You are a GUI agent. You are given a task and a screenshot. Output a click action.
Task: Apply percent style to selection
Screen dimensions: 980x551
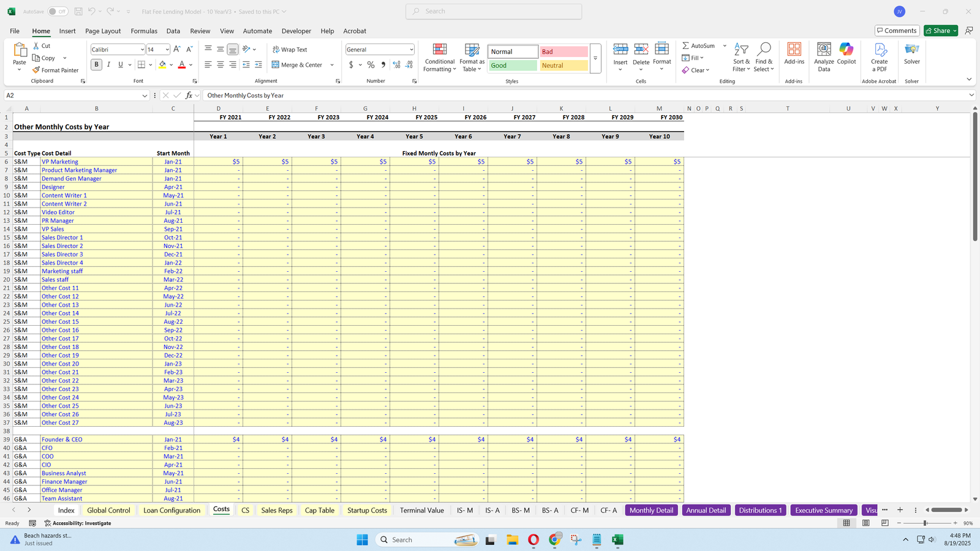click(371, 65)
